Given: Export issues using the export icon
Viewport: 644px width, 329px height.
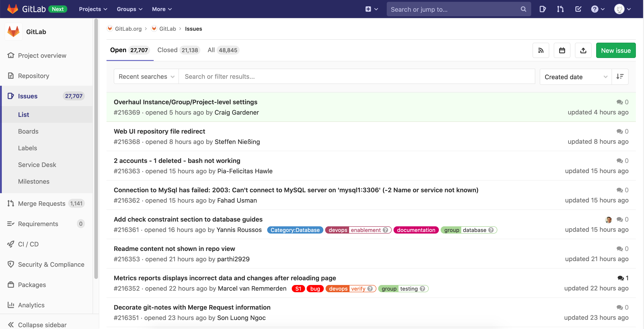Looking at the screenshot, I should coord(583,50).
